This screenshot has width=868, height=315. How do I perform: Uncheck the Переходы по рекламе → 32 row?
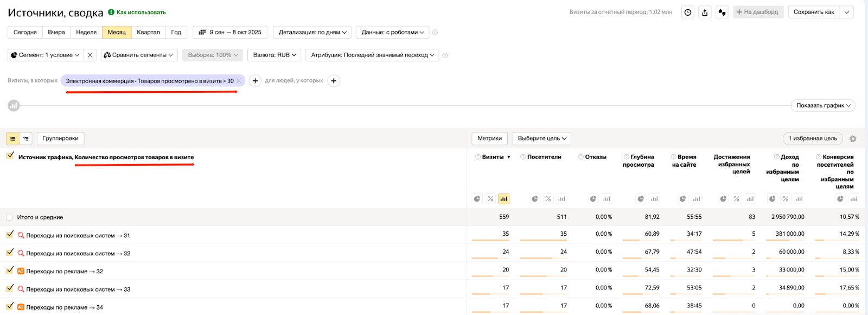[x=10, y=270]
